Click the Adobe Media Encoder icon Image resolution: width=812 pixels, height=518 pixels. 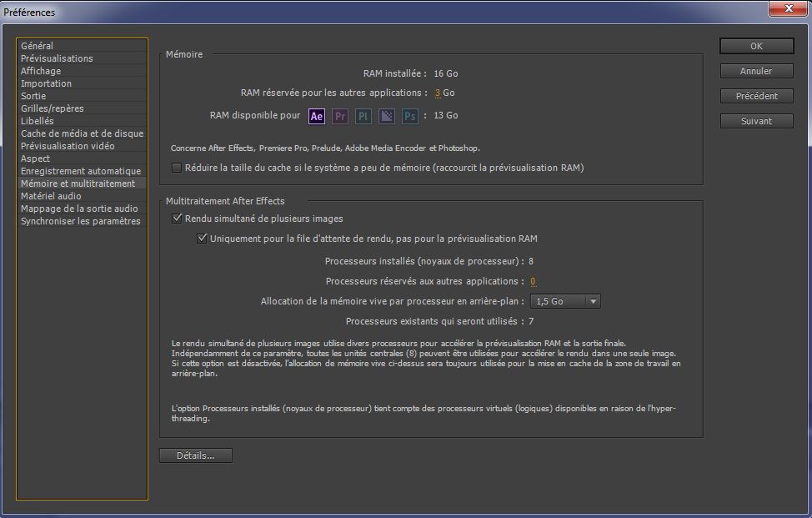pyautogui.click(x=386, y=116)
